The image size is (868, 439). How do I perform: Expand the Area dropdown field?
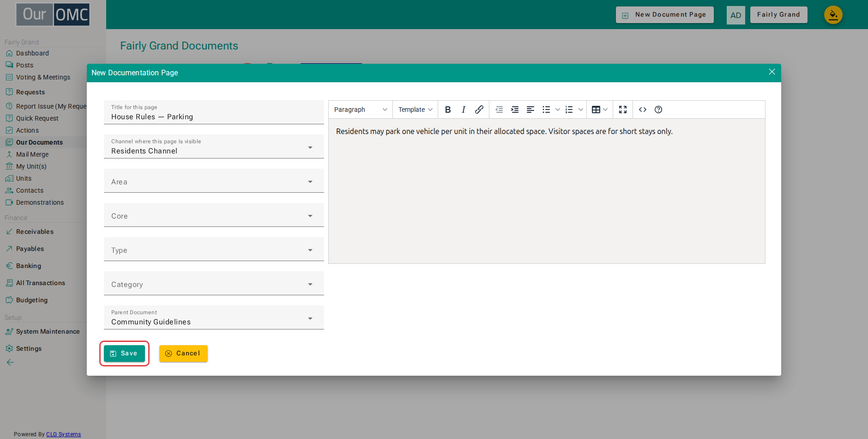click(214, 181)
